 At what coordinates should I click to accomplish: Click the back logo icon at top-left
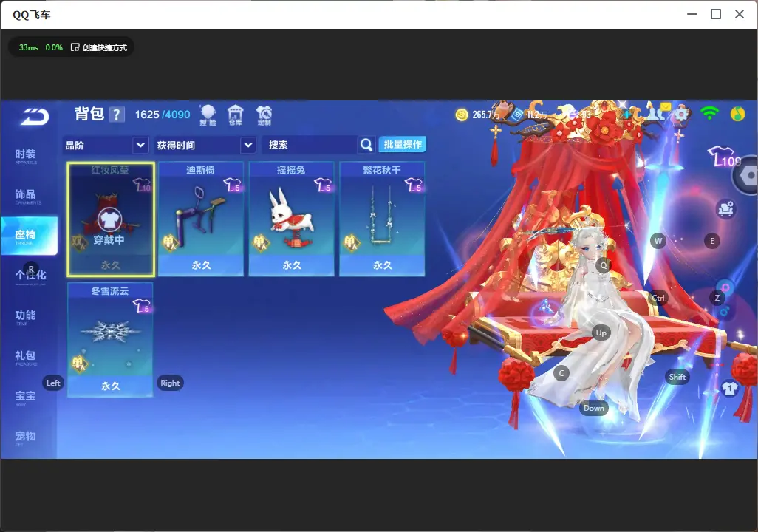[x=35, y=117]
